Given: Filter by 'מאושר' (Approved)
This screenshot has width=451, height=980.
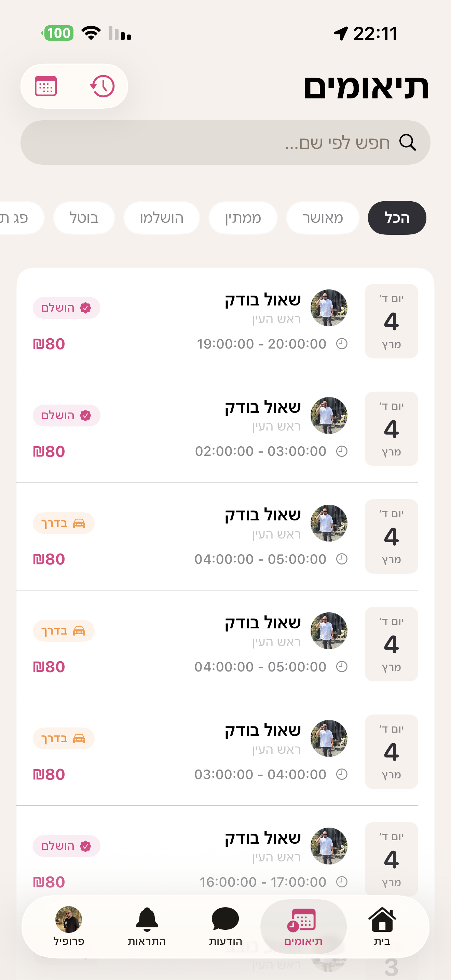Looking at the screenshot, I should (323, 218).
